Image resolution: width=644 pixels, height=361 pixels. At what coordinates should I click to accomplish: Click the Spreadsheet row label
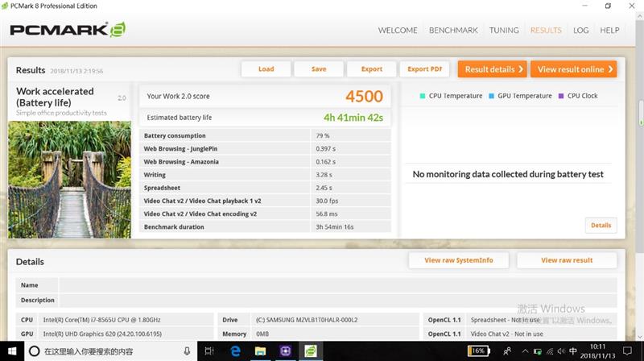(162, 188)
